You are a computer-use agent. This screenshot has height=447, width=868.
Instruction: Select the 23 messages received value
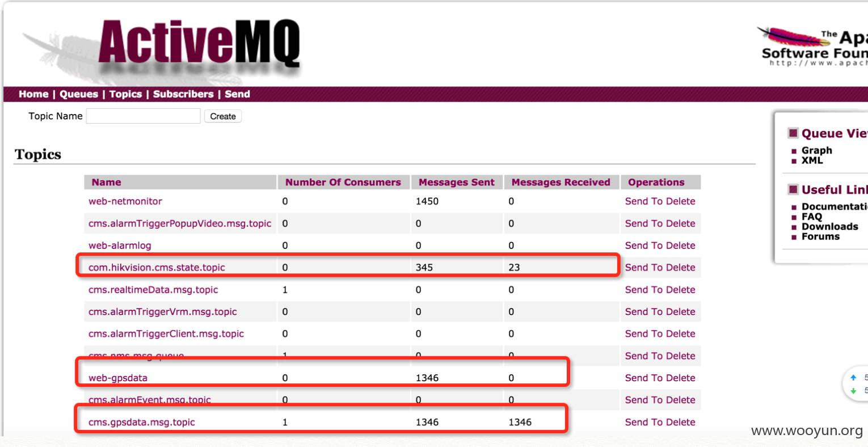pos(514,268)
